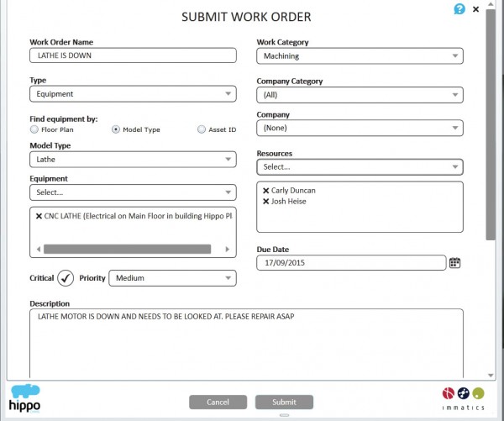Remove CNC LATHE from equipment list
The height and width of the screenshot is (421, 504).
coord(39,216)
